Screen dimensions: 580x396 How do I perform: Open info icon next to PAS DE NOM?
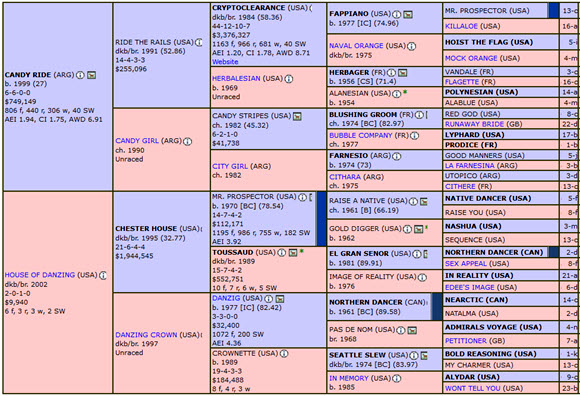pos(401,330)
